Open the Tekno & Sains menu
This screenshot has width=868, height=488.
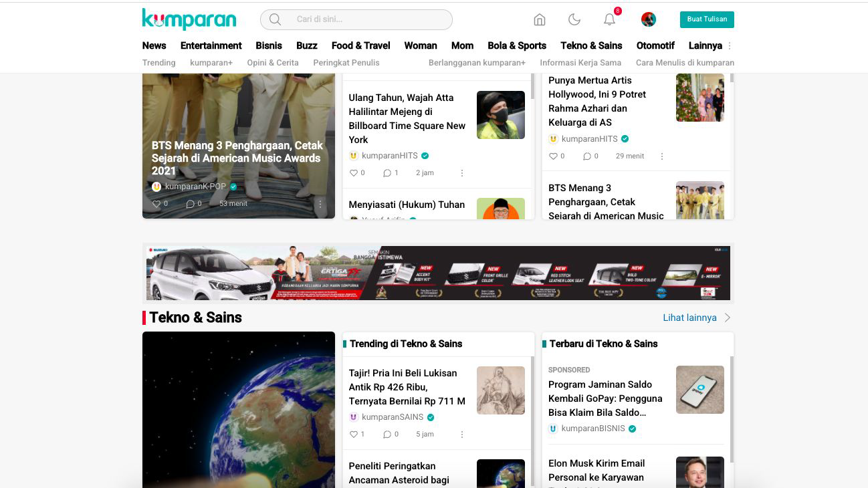click(591, 45)
